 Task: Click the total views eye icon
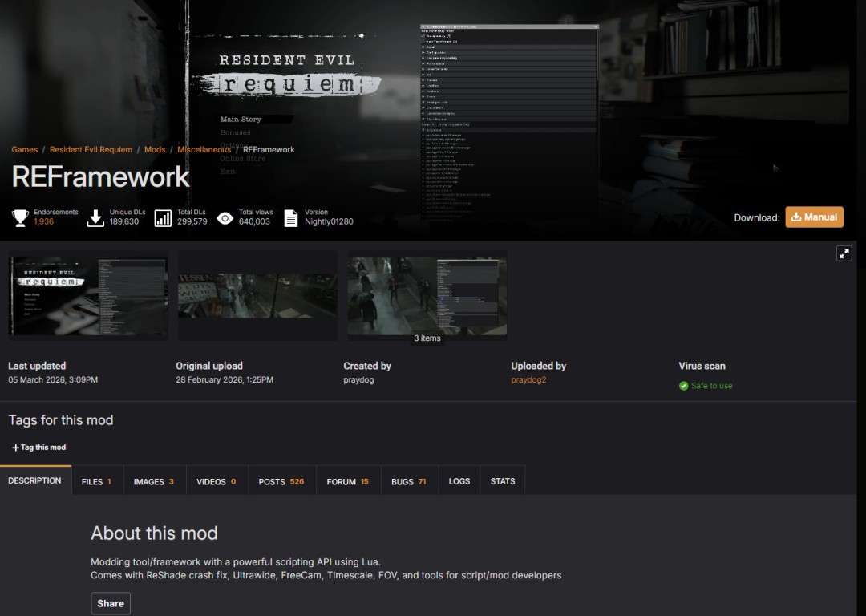click(x=225, y=217)
